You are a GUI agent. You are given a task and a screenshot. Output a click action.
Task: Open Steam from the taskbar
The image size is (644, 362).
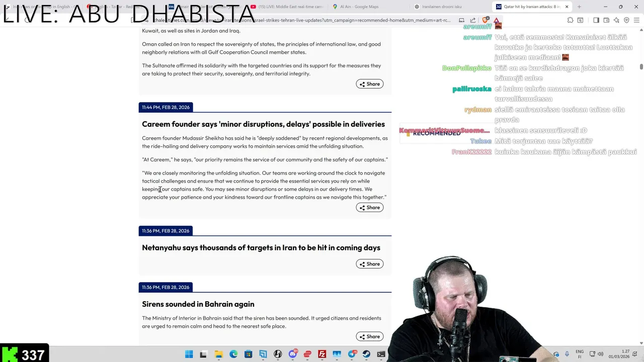366,354
